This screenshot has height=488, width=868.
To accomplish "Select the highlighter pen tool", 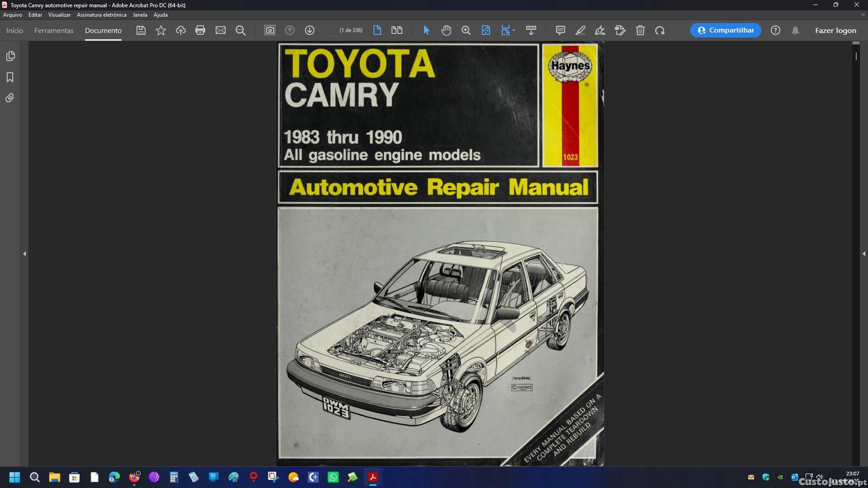I will pos(580,30).
